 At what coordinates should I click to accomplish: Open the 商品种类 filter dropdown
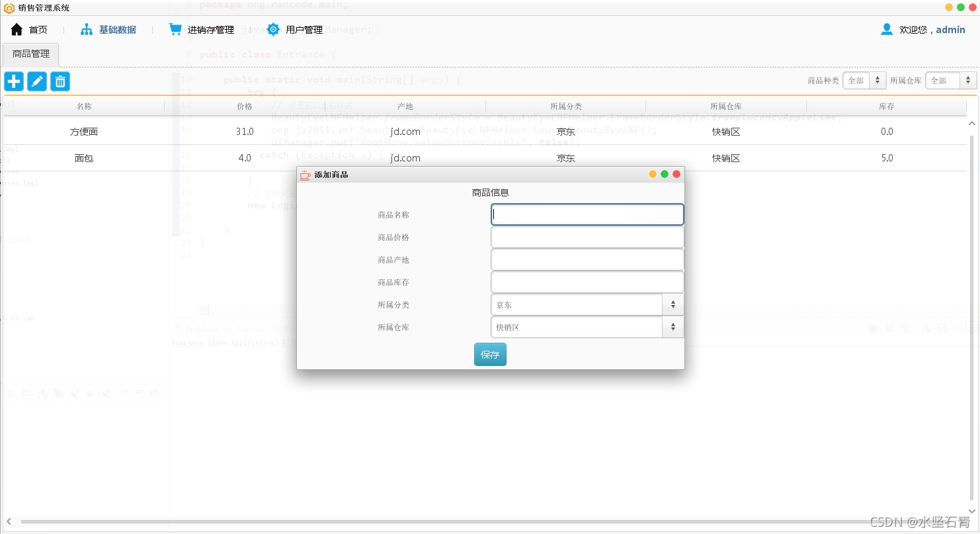(864, 80)
